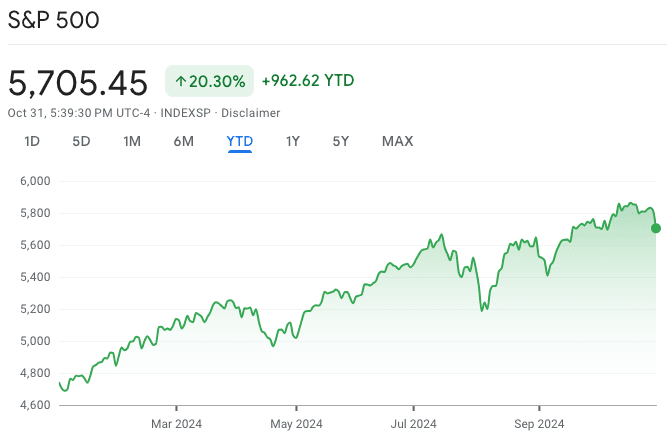Show the MAX time range
The height and width of the screenshot is (440, 667).
pos(397,141)
